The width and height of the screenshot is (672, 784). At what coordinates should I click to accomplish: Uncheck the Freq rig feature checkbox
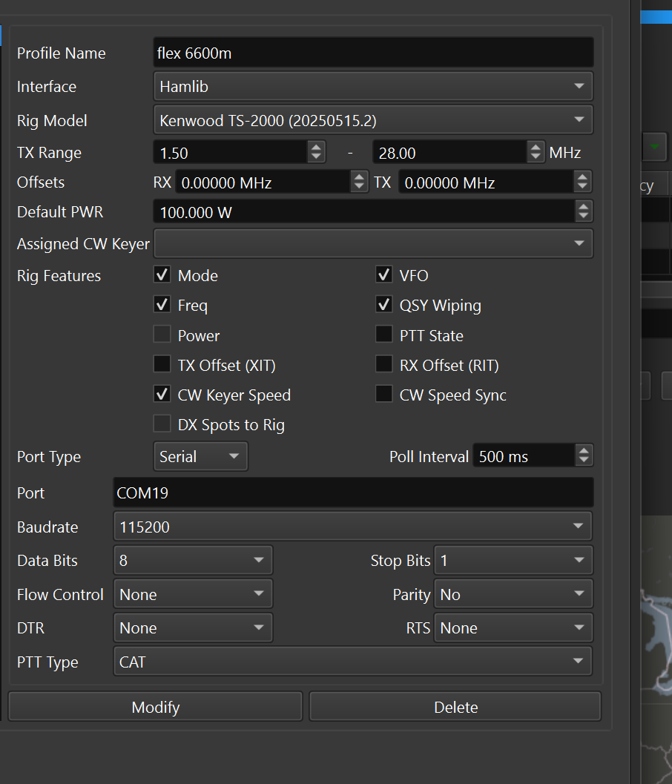(162, 304)
